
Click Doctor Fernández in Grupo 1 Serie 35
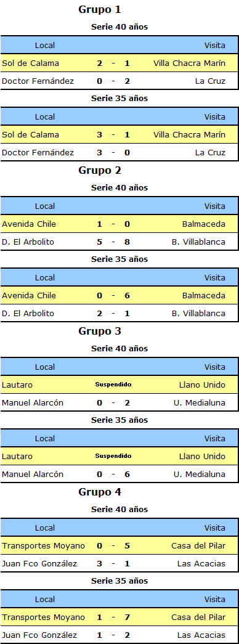[x=38, y=153]
